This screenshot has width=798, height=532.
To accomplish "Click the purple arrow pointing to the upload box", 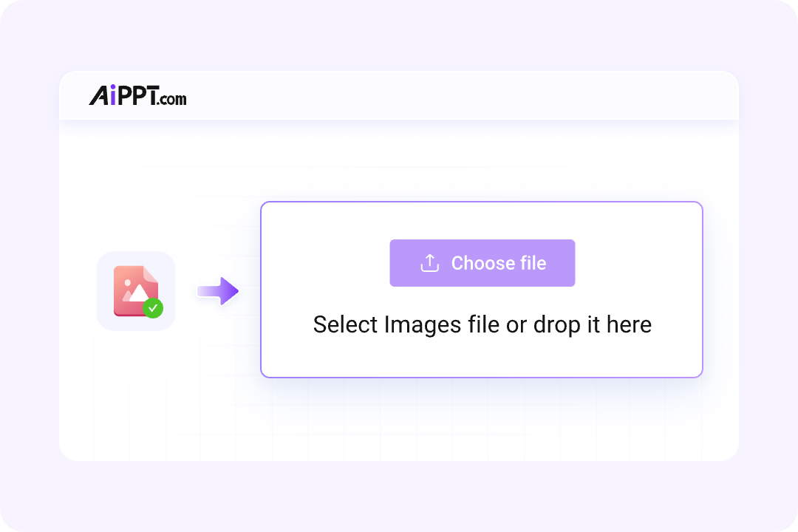I will point(217,290).
